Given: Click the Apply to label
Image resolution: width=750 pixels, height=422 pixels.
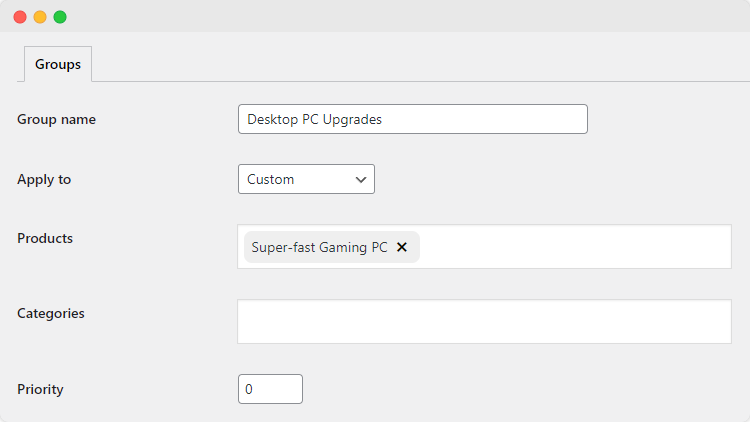Looking at the screenshot, I should pos(44,179).
